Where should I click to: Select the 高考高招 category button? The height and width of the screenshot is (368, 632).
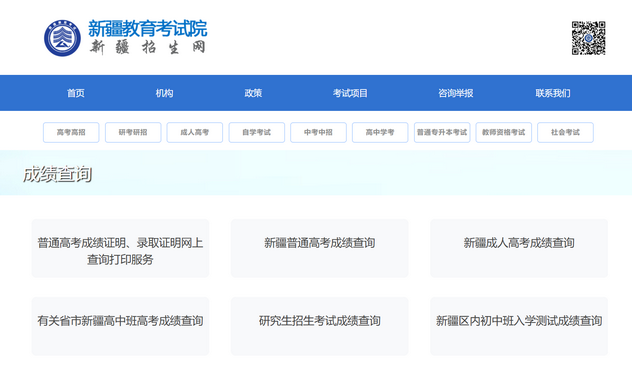71,132
